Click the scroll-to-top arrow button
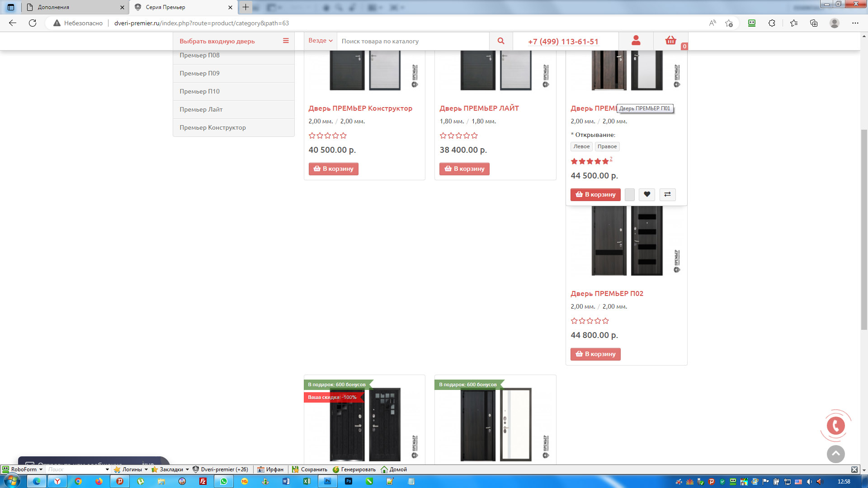 [835, 454]
